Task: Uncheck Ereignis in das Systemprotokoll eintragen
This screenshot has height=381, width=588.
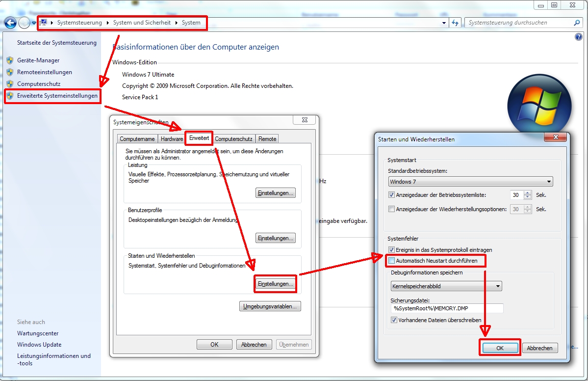Action: point(391,249)
